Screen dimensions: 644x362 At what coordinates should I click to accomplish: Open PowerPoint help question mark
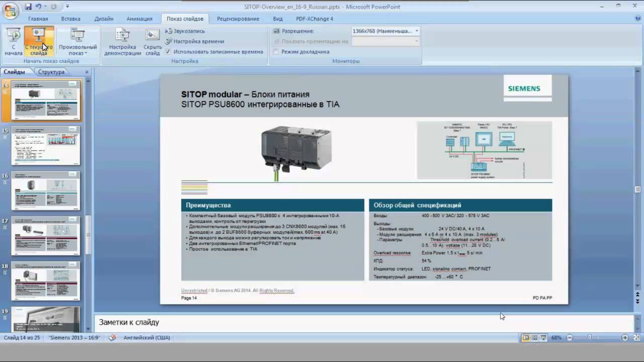pos(638,19)
